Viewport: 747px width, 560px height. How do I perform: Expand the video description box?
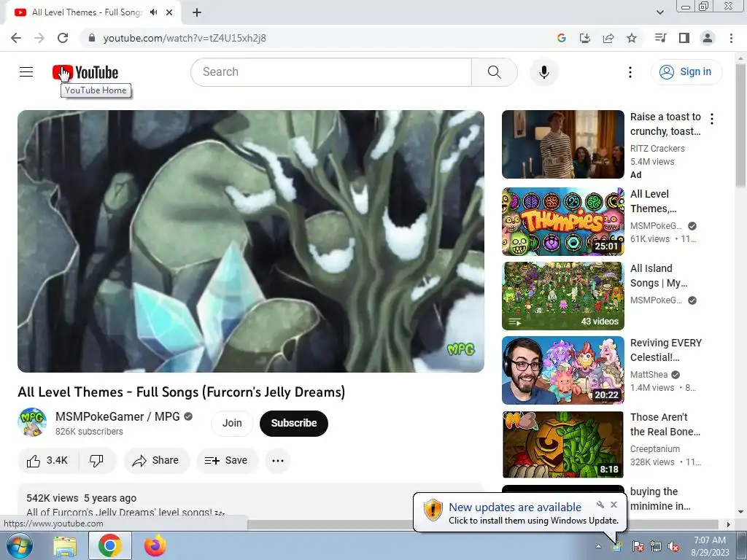(251, 502)
